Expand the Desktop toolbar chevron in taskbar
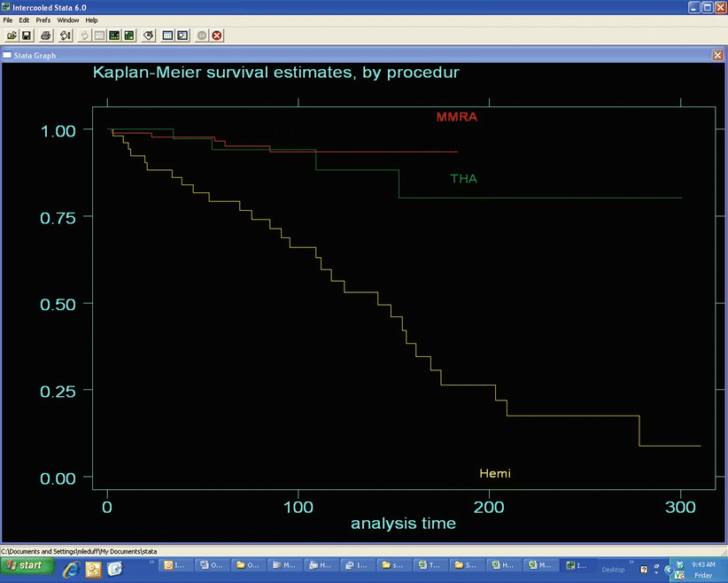The width and height of the screenshot is (728, 583). (631, 562)
